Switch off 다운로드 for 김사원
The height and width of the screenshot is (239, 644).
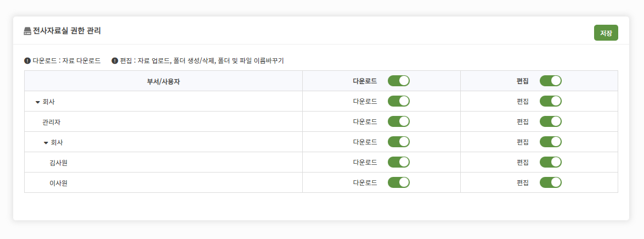[398, 162]
